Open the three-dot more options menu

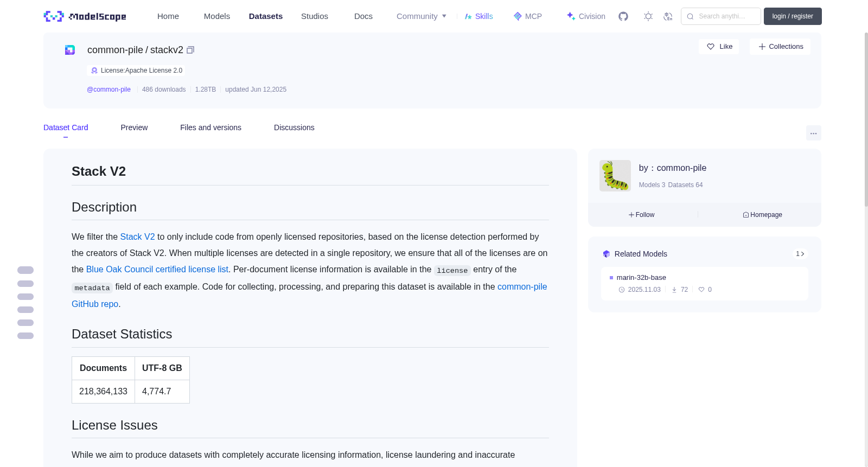(x=814, y=133)
